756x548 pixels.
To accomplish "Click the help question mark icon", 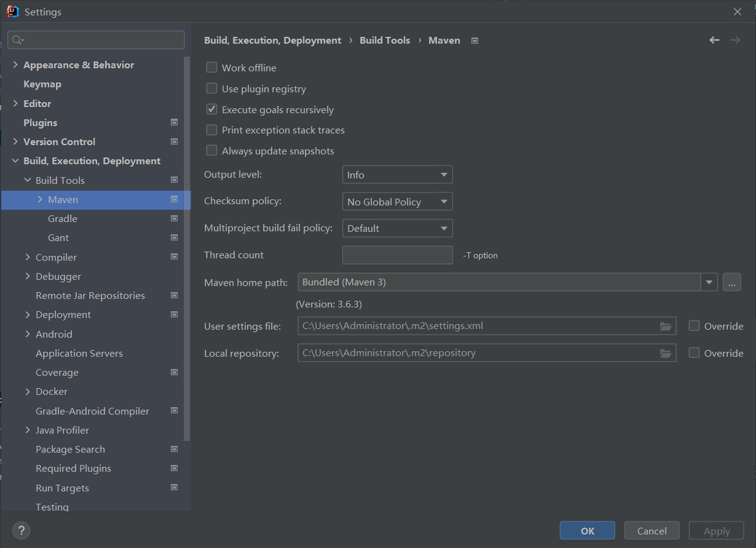I will (x=21, y=530).
